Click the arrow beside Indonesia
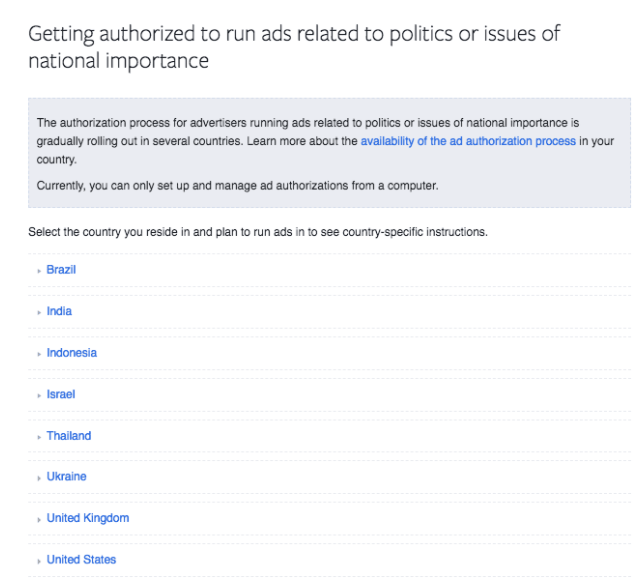 tap(39, 354)
